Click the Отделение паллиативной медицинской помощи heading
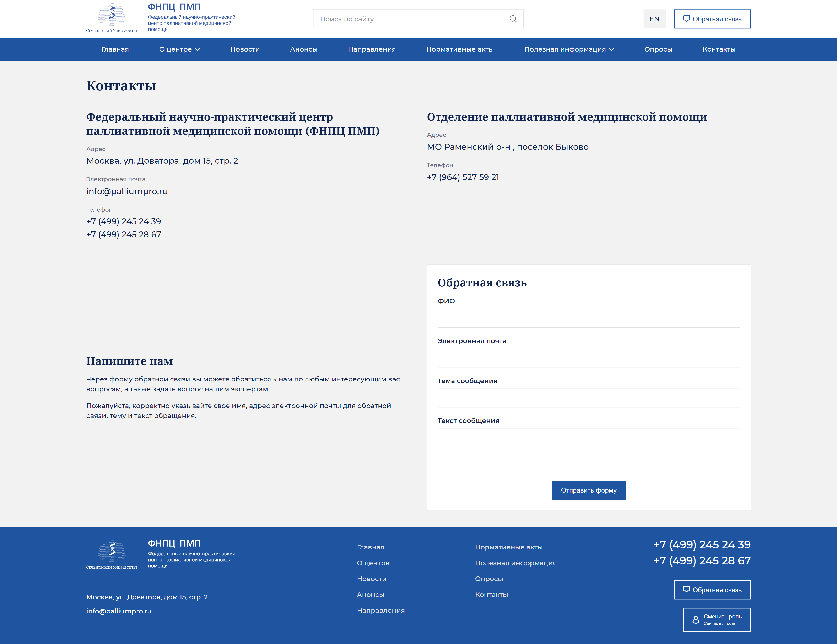The width and height of the screenshot is (837, 644). (x=567, y=117)
